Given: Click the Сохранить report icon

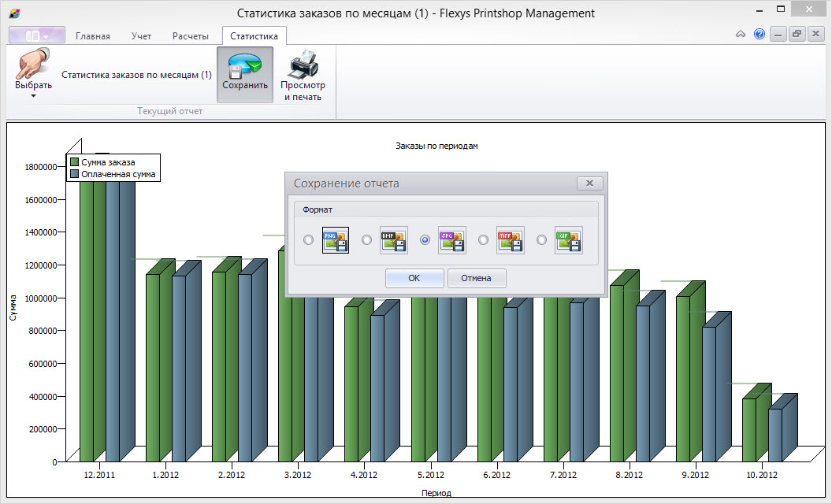Looking at the screenshot, I should 244,65.
